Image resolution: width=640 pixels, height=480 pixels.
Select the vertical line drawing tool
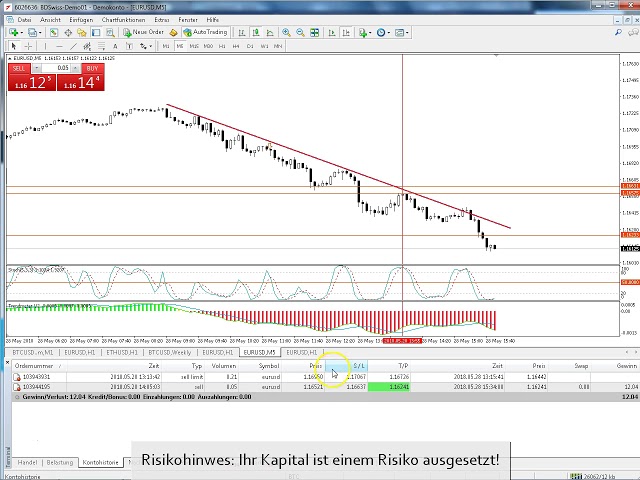coord(45,46)
